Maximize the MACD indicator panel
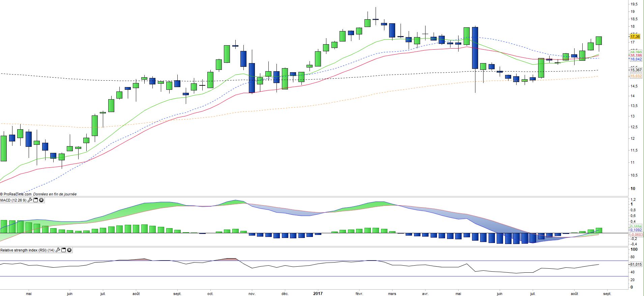 [35, 200]
